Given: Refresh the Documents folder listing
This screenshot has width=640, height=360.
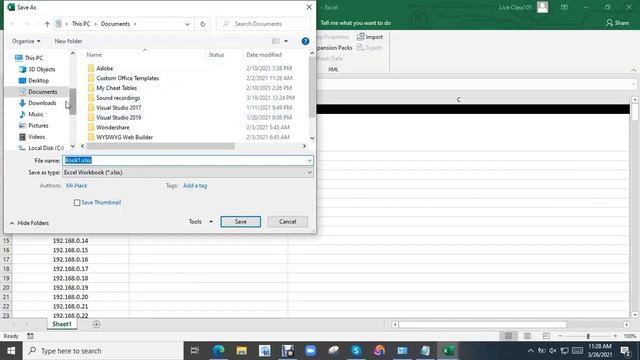Looking at the screenshot, I should pos(202,24).
